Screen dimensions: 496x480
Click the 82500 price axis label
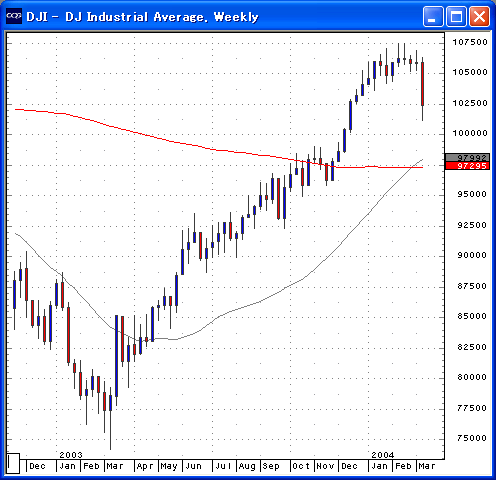tap(472, 347)
